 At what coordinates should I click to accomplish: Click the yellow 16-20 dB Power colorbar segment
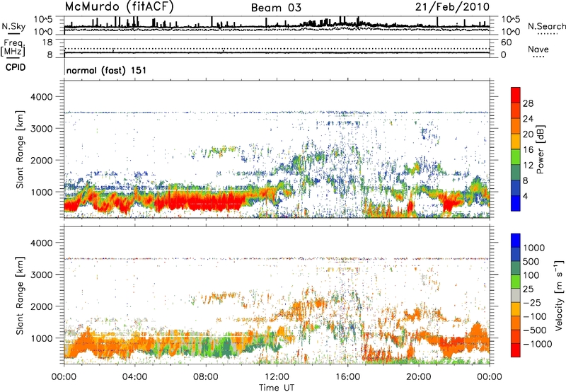[516, 142]
